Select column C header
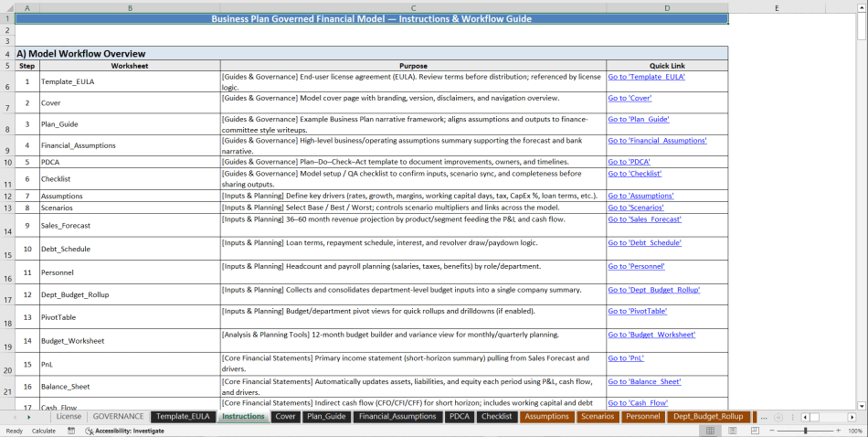Viewport: 868px width, 437px height. point(413,8)
